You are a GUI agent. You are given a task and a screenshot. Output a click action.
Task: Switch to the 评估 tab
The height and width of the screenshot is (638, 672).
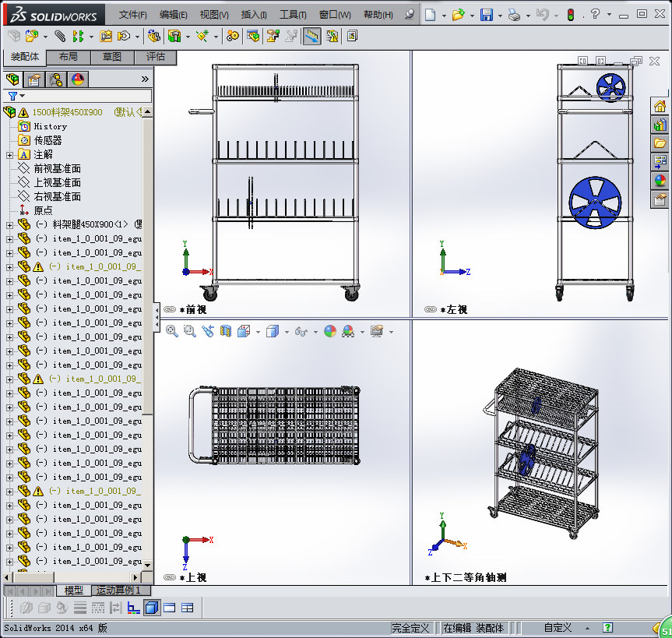click(155, 57)
